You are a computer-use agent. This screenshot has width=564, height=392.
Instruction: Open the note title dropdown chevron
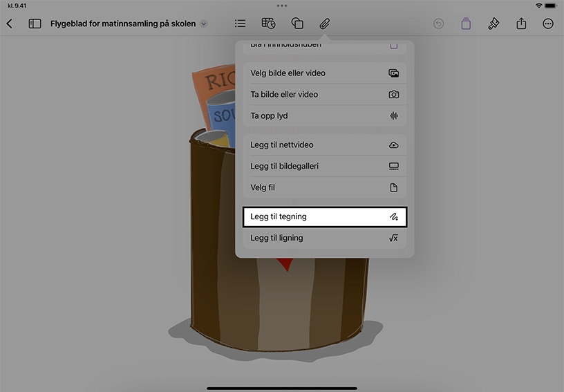[x=204, y=24]
